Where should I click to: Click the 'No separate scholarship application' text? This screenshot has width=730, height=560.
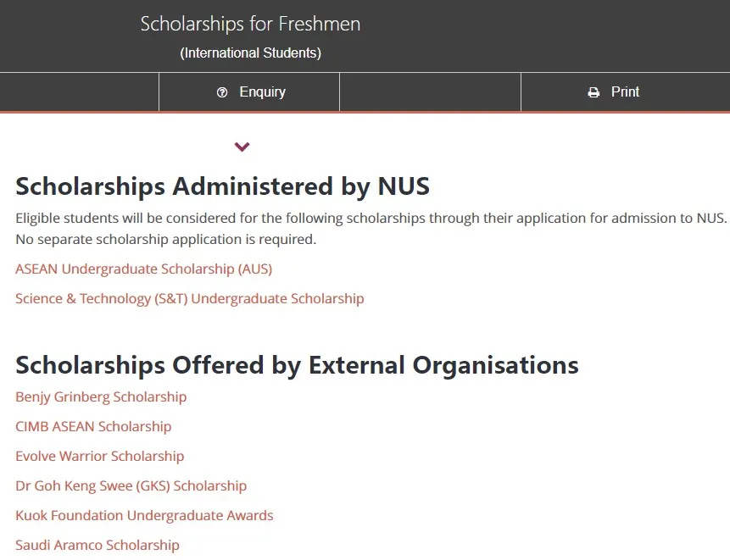click(x=165, y=239)
